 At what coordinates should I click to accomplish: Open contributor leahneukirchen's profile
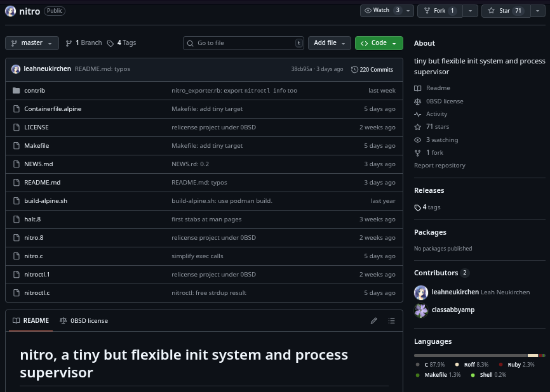(x=455, y=292)
